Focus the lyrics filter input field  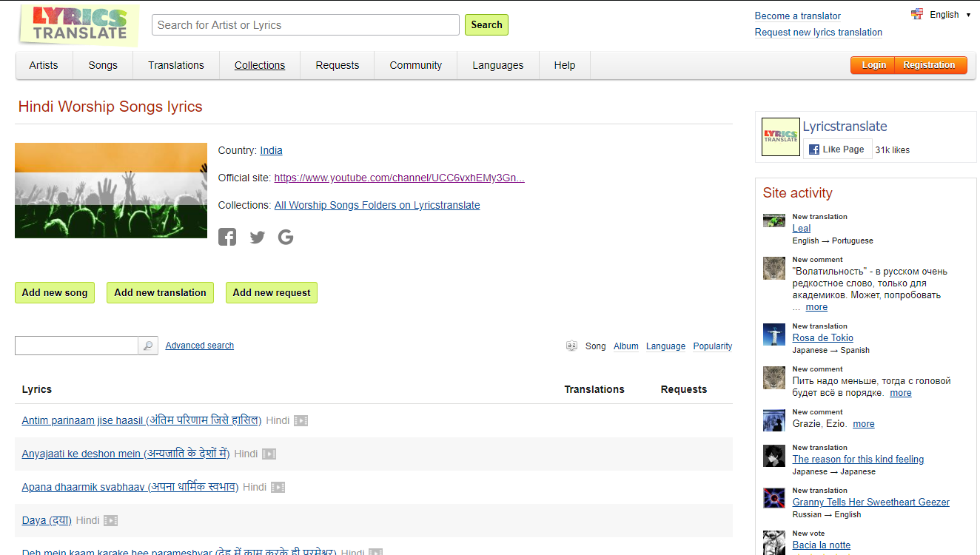77,346
